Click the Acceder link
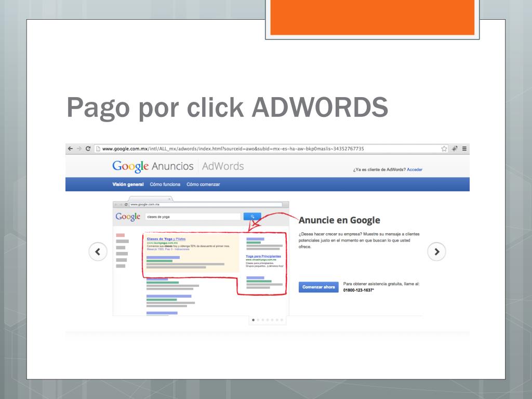Viewport: 532px width, 399px height. click(415, 170)
